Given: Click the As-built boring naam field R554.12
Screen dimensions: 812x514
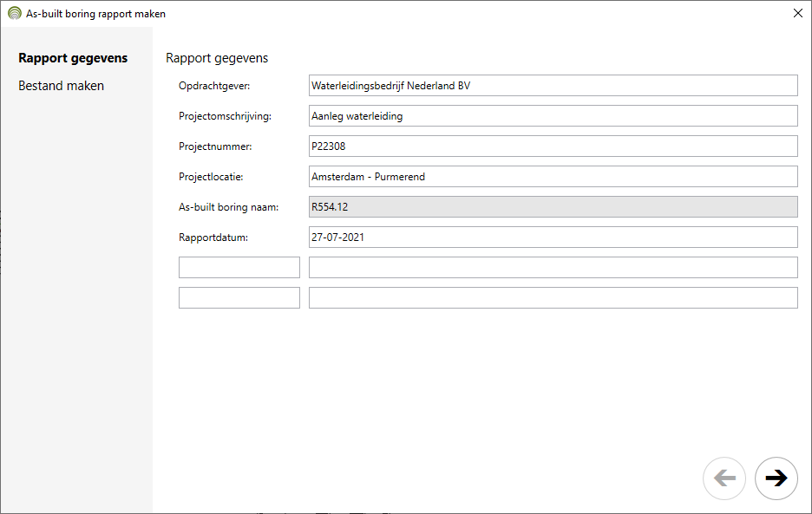Looking at the screenshot, I should tap(553, 206).
